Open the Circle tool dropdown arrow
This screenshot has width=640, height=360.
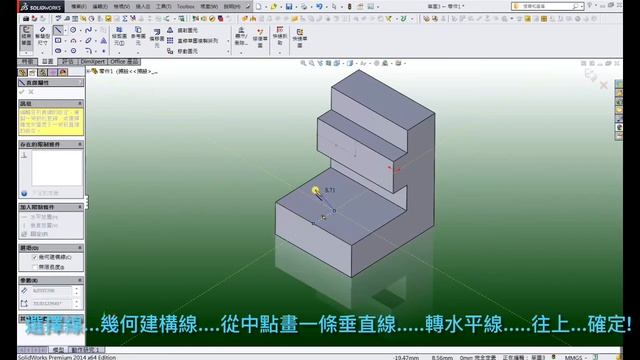coord(80,30)
